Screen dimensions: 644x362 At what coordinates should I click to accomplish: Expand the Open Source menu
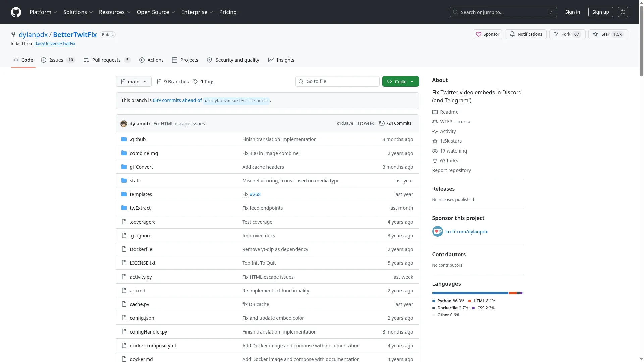click(156, 12)
